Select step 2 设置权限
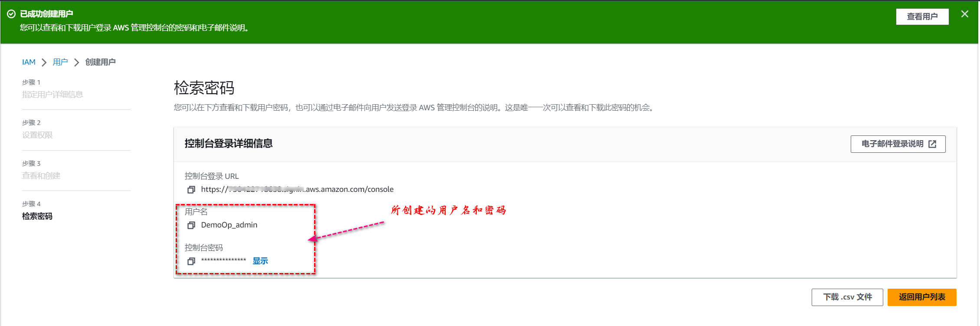 click(37, 135)
